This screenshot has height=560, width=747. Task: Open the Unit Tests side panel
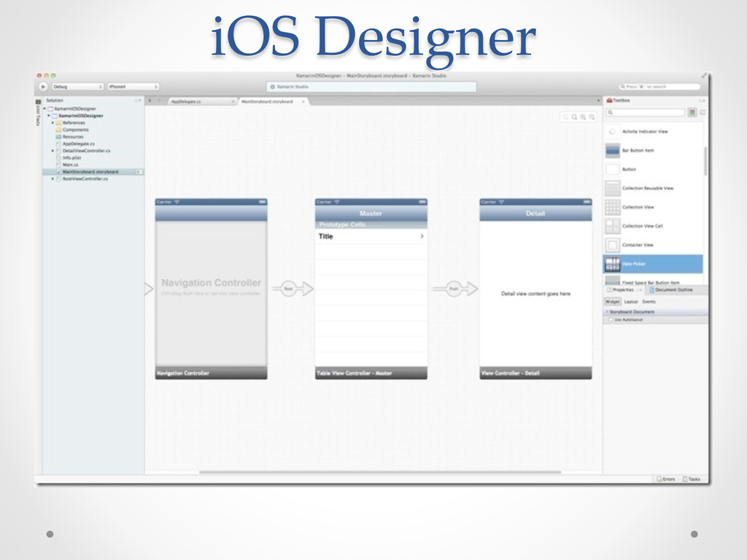pos(38,113)
